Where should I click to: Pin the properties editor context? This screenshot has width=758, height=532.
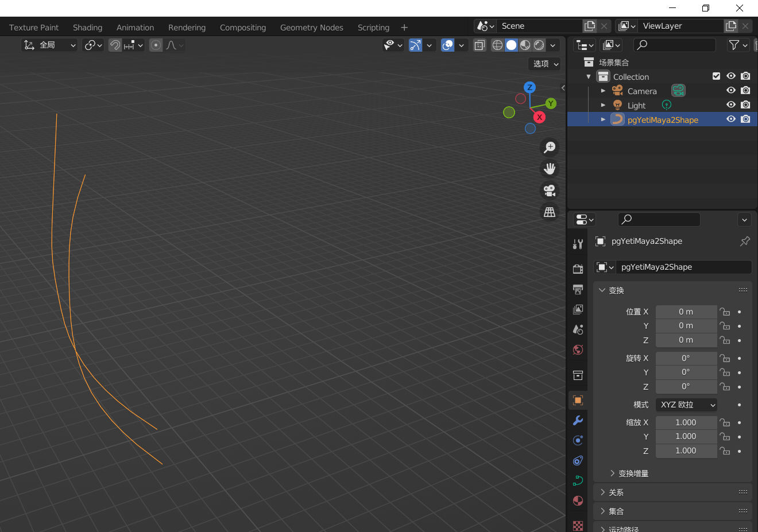745,241
